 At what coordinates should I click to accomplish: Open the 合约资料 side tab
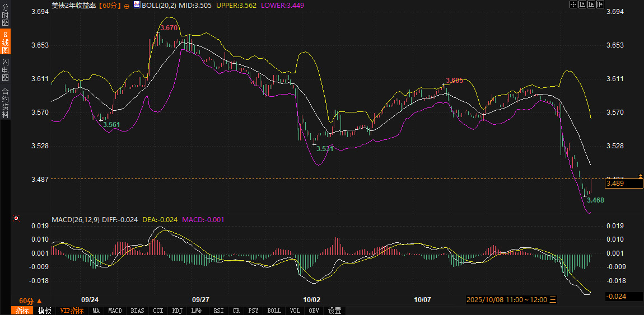click(5, 102)
